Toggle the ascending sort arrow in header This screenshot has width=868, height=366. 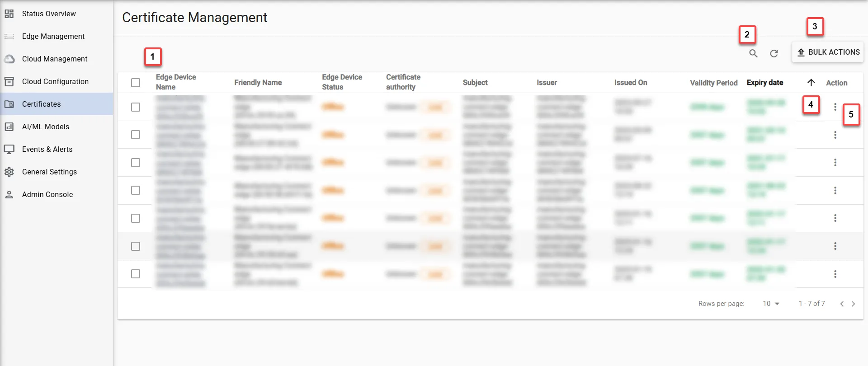point(811,83)
